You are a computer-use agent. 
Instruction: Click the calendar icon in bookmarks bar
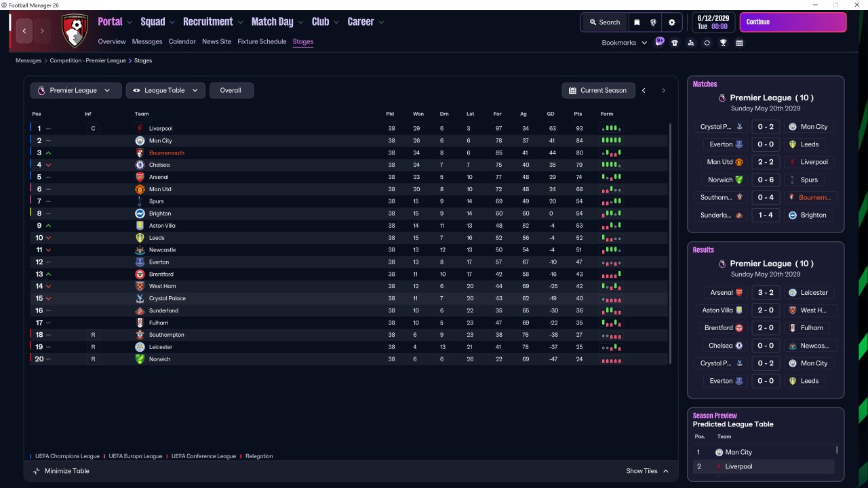[x=739, y=43]
